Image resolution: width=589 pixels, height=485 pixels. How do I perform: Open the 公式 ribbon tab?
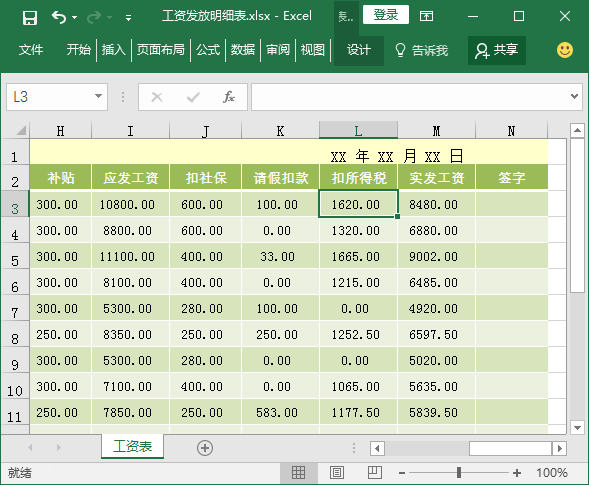click(208, 50)
